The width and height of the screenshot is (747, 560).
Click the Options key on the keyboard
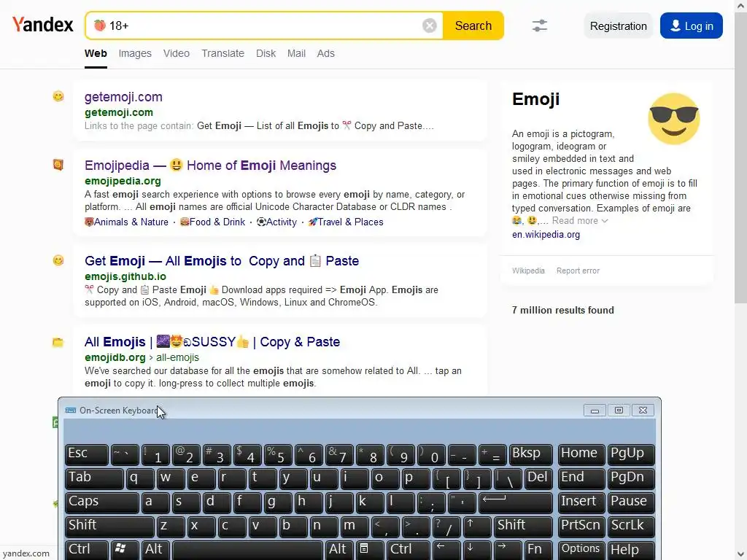581,550
